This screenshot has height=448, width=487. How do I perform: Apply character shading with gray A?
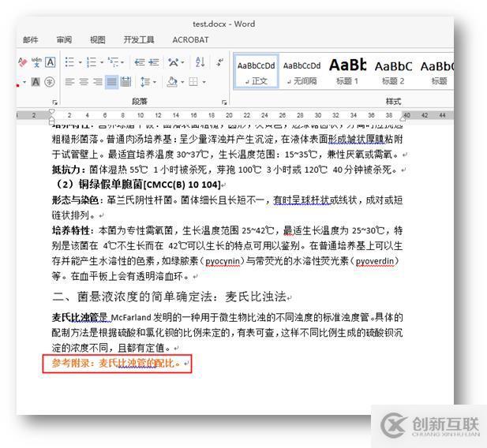(36, 82)
